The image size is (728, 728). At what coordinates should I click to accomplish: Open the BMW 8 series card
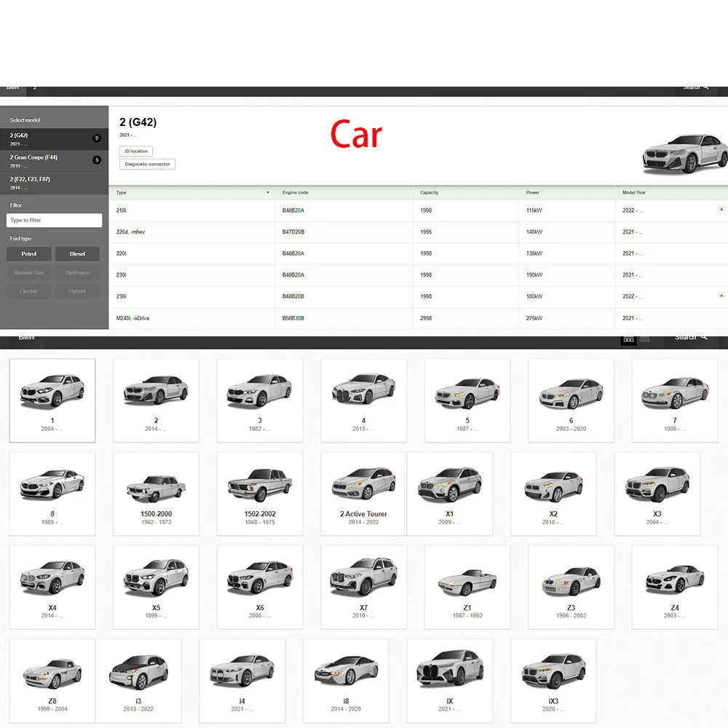(x=52, y=494)
